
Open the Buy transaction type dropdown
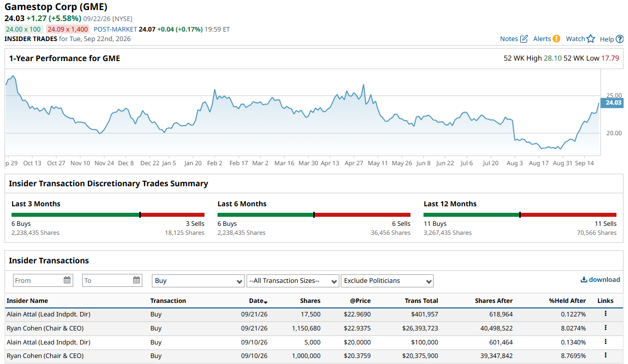pyautogui.click(x=198, y=281)
